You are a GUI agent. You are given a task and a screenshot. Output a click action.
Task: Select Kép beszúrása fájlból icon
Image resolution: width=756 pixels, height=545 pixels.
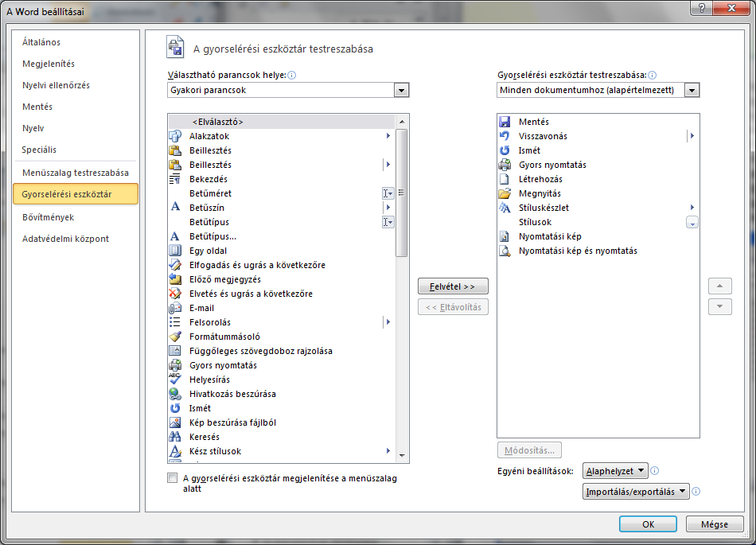tap(175, 422)
